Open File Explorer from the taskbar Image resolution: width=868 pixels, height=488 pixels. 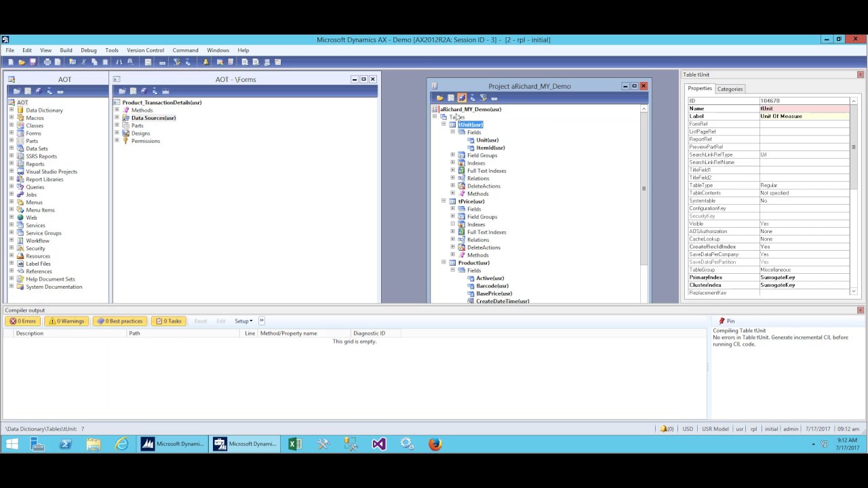[93, 444]
